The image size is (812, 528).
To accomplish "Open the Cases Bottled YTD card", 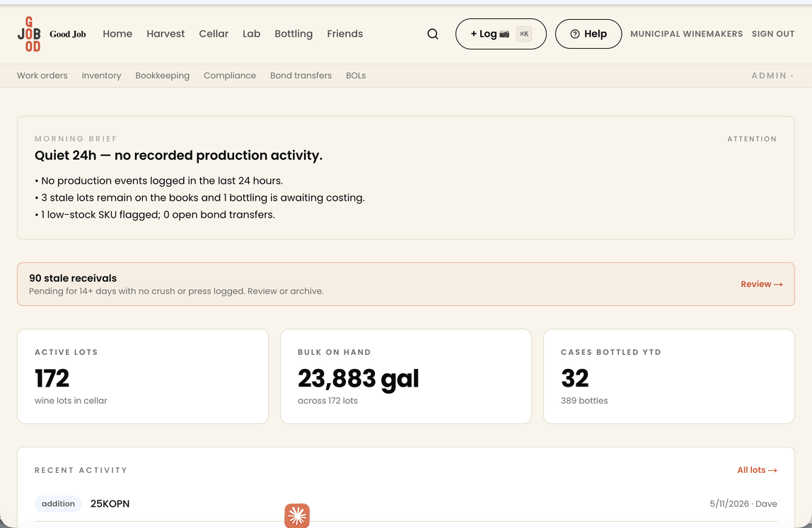I will (669, 376).
